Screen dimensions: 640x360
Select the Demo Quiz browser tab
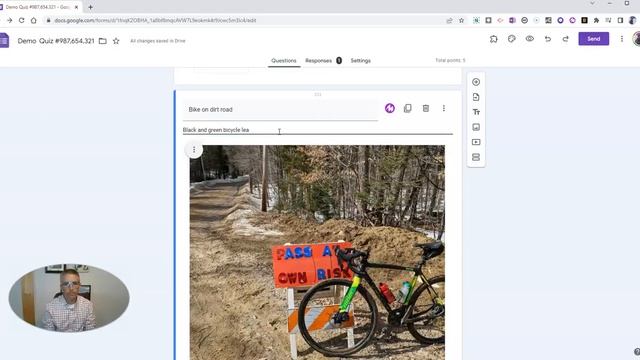pos(38,7)
